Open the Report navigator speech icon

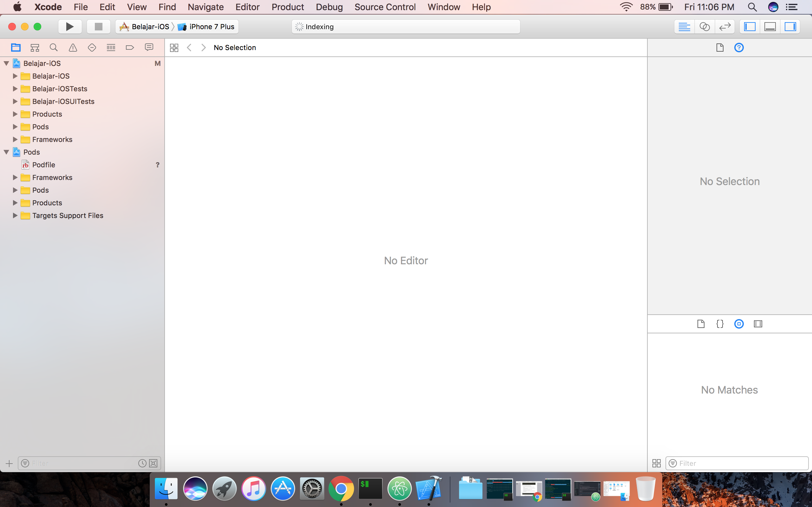click(149, 48)
